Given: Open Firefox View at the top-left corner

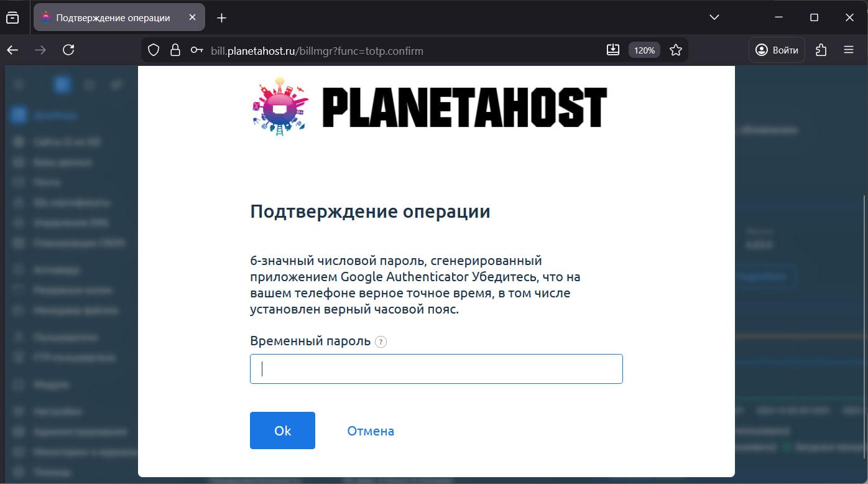Looking at the screenshot, I should (x=13, y=17).
